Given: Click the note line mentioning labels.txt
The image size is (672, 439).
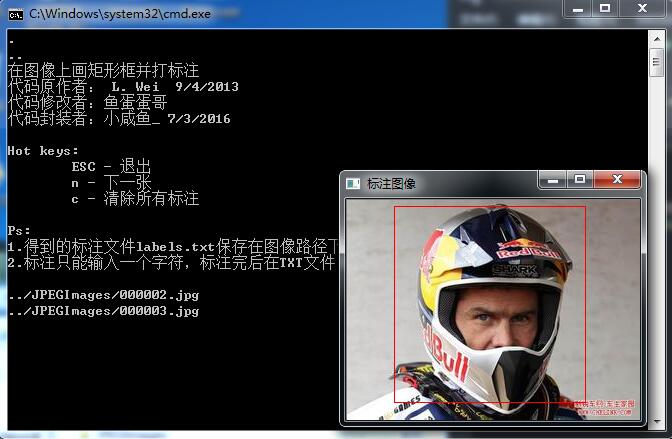Looking at the screenshot, I should [x=173, y=247].
